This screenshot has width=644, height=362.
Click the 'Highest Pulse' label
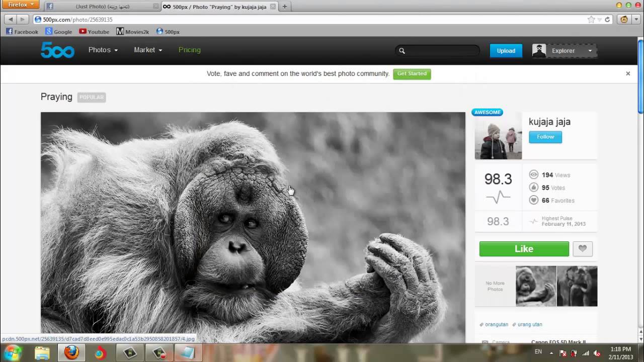557,219
